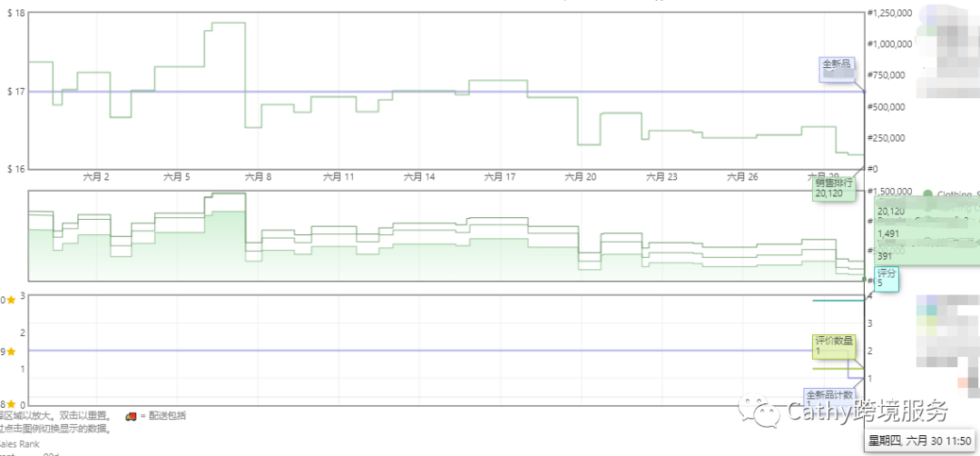Click the #1,500,000 rank axis label
The image size is (980, 456).
pyautogui.click(x=891, y=191)
